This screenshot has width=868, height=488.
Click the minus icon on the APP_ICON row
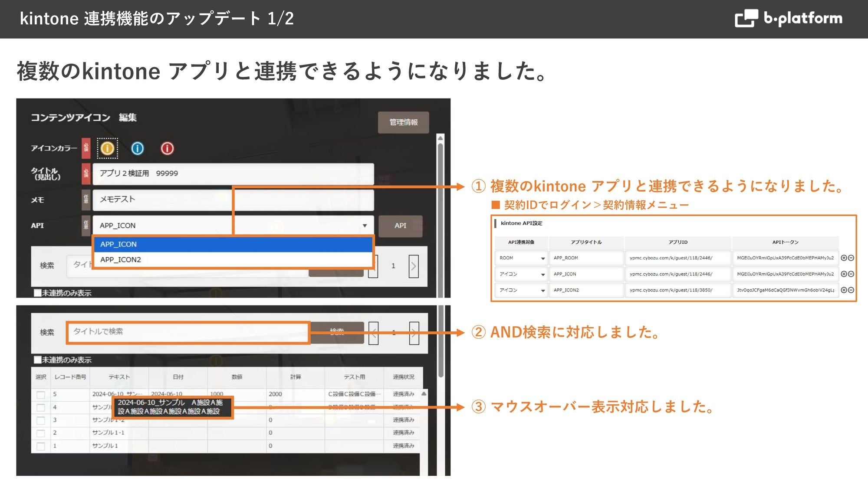(851, 274)
